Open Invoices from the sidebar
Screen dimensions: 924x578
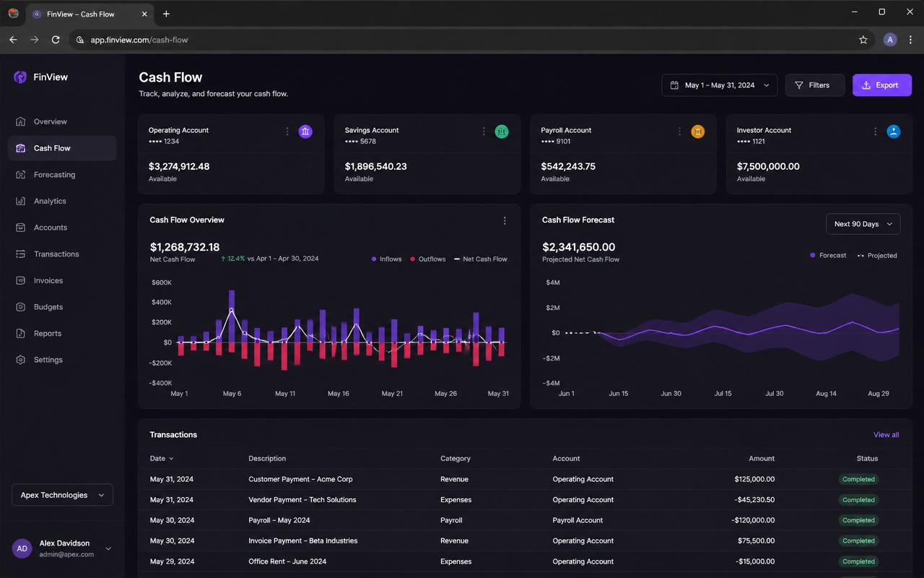[62, 280]
